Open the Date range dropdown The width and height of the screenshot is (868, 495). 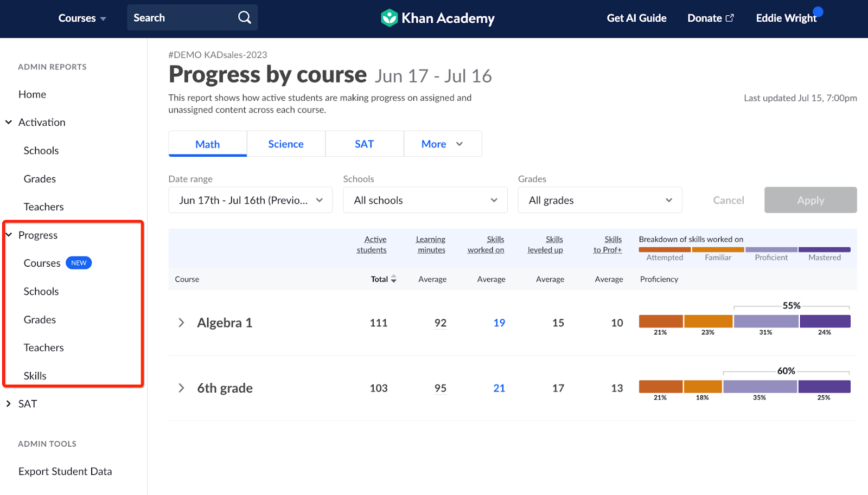pyautogui.click(x=251, y=200)
